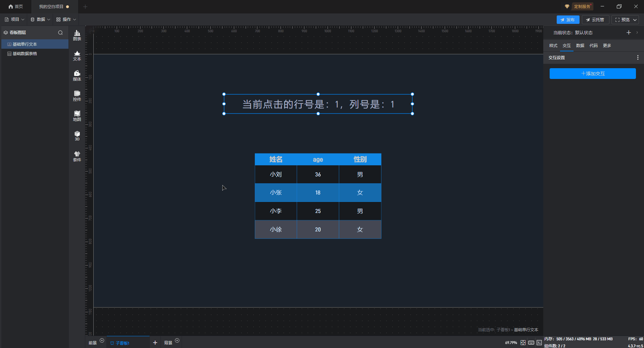The image size is (644, 348).
Task: Click the age cell showing 25
Action: (x=318, y=211)
